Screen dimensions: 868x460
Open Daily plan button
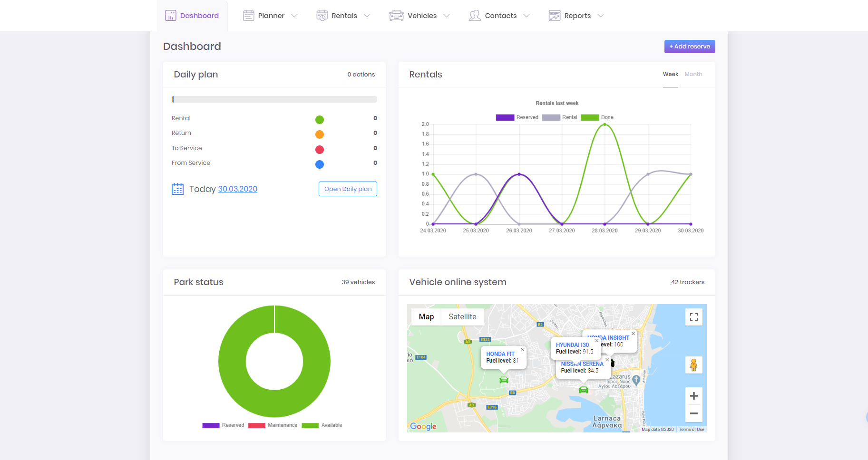point(348,189)
